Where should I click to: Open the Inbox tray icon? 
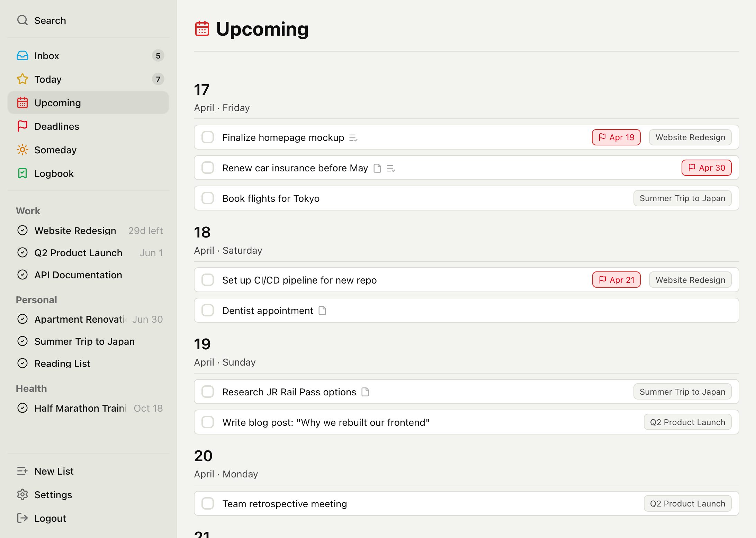22,56
